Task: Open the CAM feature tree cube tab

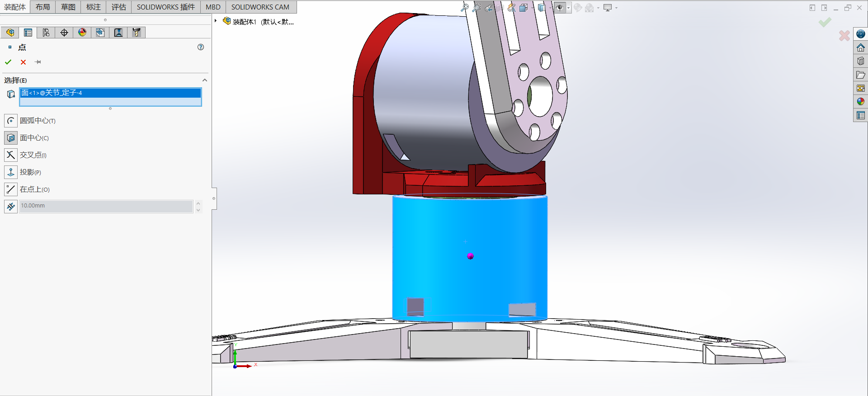Action: [x=100, y=33]
